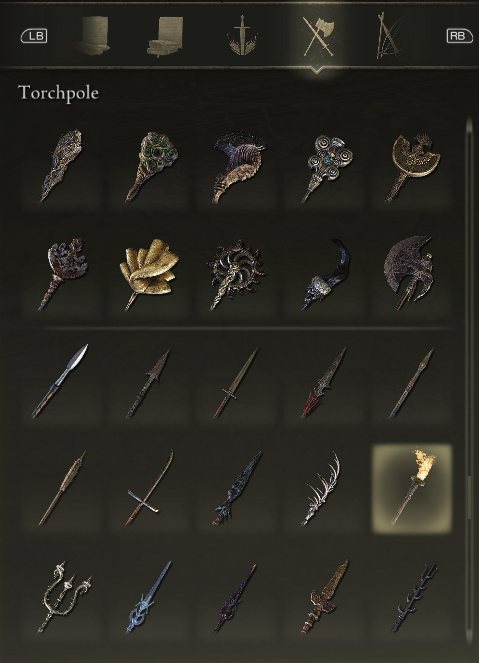
Task: Select the three-pronged trident spear
Action: pos(64,597)
